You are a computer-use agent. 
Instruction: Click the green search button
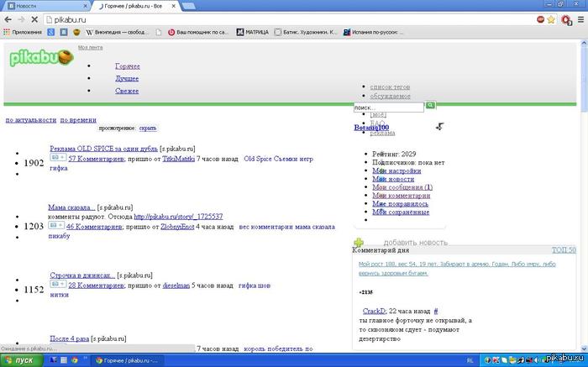pos(430,106)
